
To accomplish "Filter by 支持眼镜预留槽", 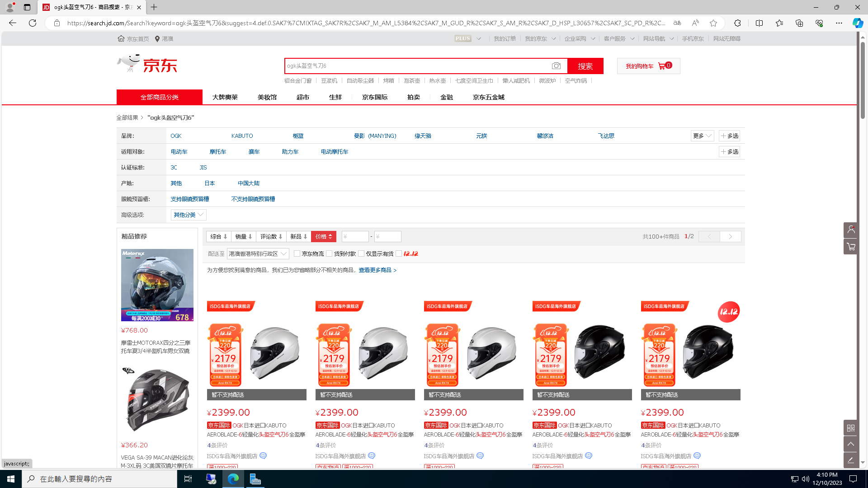I will (190, 199).
